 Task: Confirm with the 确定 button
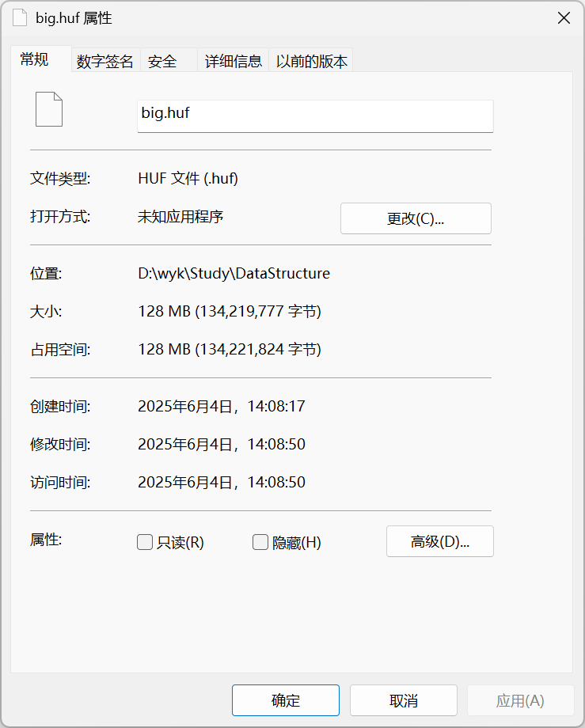pos(286,700)
